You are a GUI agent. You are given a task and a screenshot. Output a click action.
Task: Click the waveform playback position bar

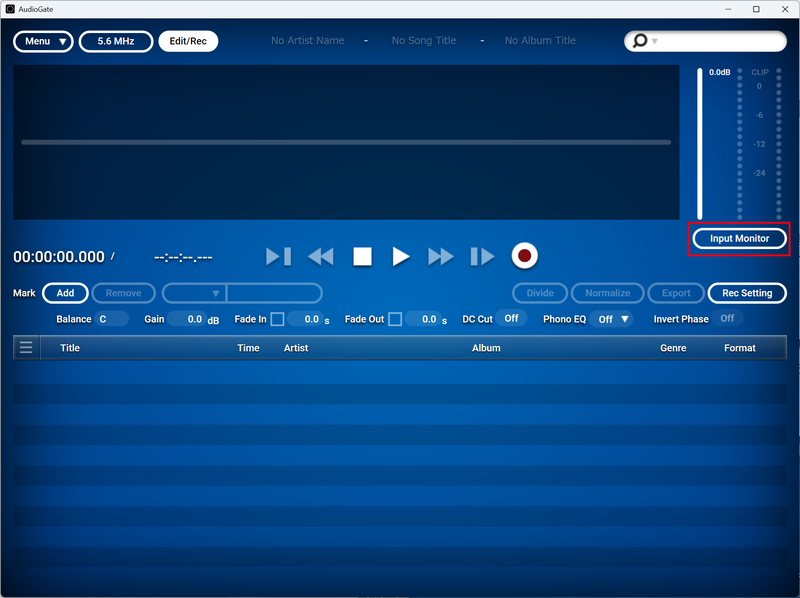(346, 142)
